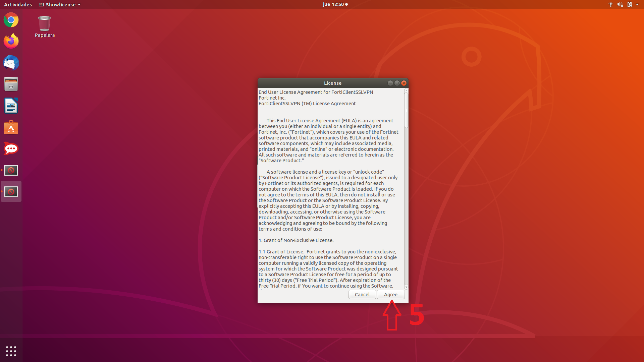
Task: Click scrollbar down arrow in License
Action: [x=406, y=287]
